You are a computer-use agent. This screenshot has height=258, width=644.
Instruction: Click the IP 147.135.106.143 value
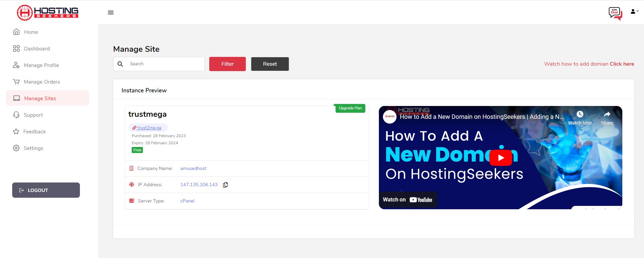point(199,185)
